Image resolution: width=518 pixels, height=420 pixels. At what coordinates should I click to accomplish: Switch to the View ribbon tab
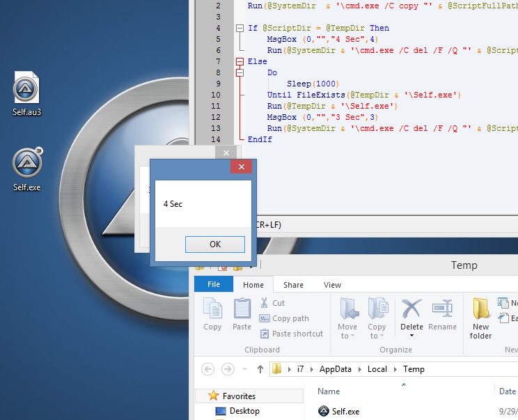pos(332,285)
